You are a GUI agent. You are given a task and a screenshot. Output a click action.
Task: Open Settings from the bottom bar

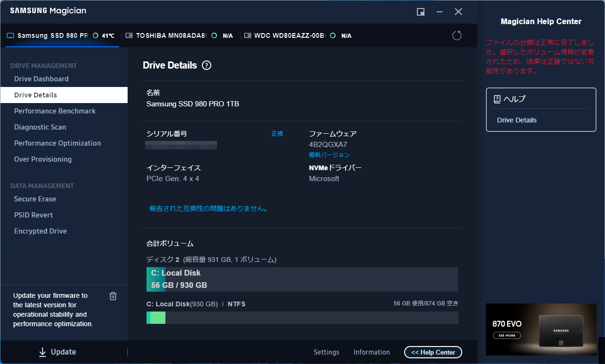coord(327,352)
